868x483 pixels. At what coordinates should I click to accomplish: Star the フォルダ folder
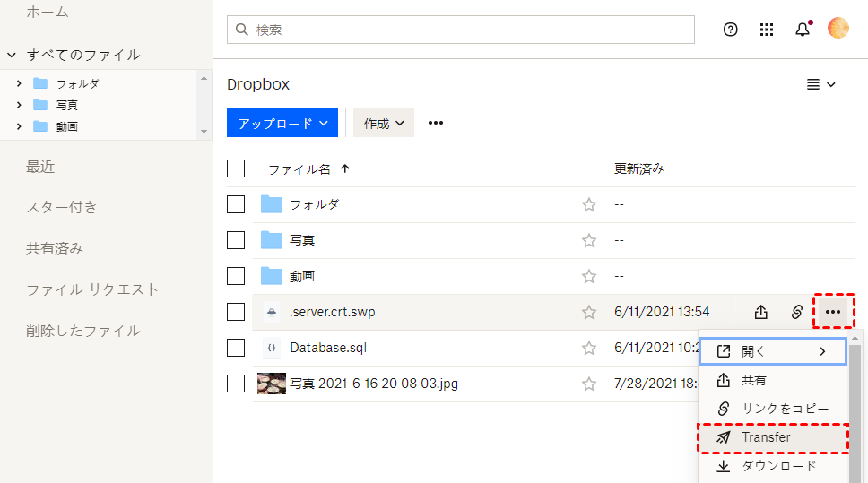(589, 204)
